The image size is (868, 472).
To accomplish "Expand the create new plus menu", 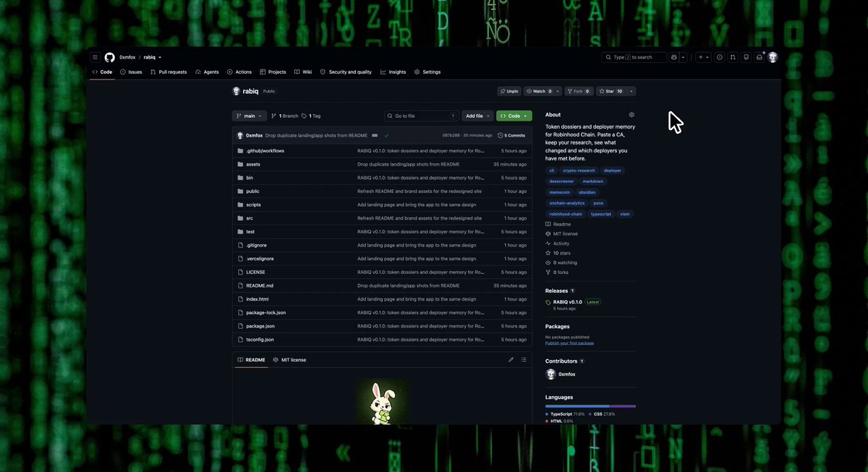I will pyautogui.click(x=703, y=57).
